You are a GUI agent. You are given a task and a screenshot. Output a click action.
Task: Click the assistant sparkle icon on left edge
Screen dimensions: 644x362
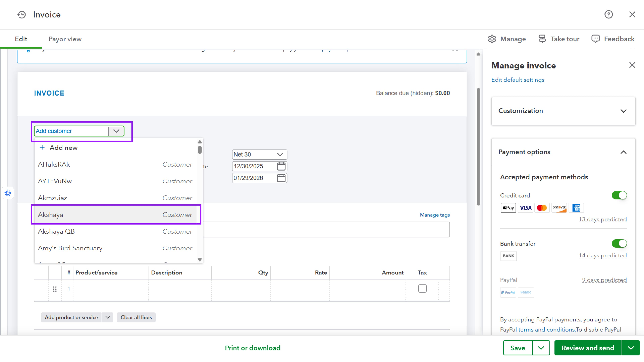point(8,193)
